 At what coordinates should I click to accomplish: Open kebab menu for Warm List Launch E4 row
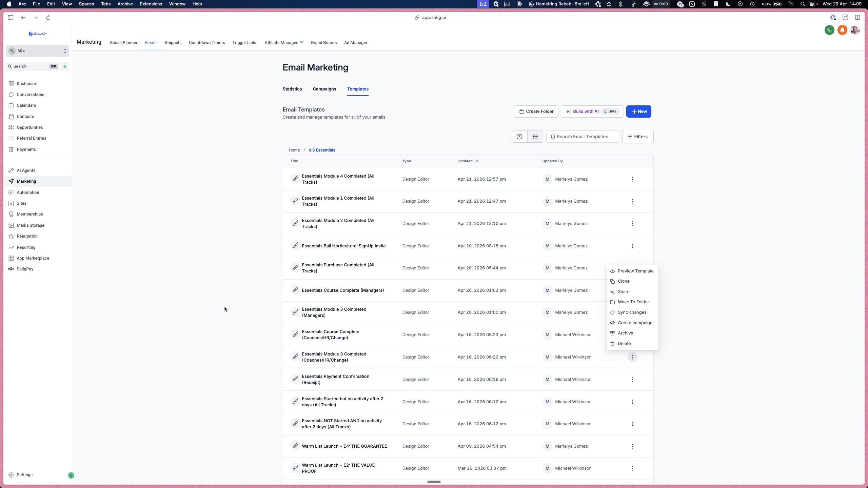(x=632, y=446)
